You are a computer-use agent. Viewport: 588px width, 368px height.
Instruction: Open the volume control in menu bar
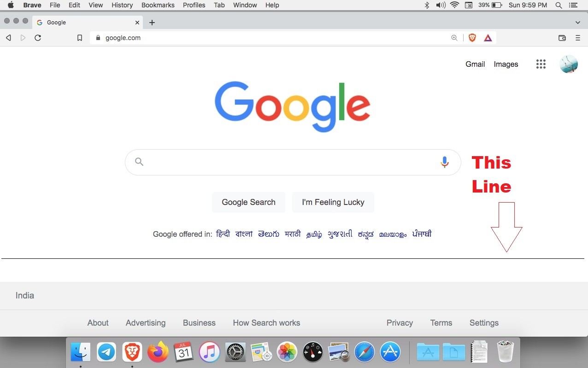pyautogui.click(x=441, y=5)
